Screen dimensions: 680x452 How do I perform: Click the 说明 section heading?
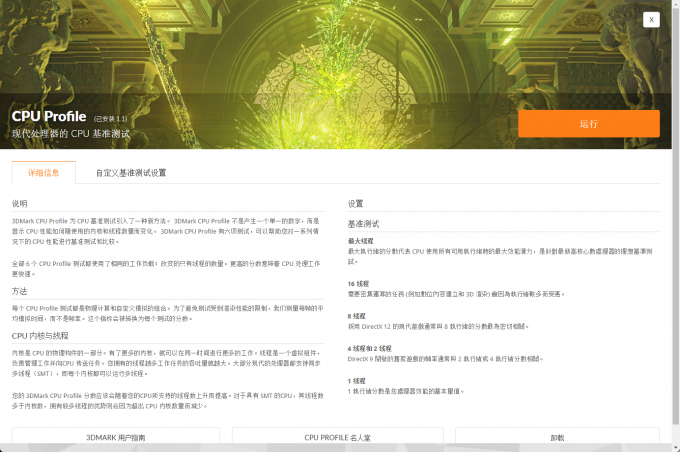click(x=20, y=203)
